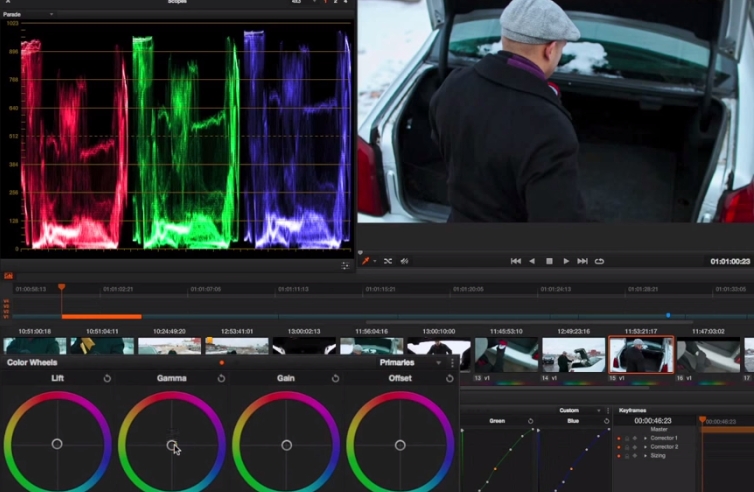Play the clip in reverse
This screenshot has height=492, width=754.
(532, 261)
